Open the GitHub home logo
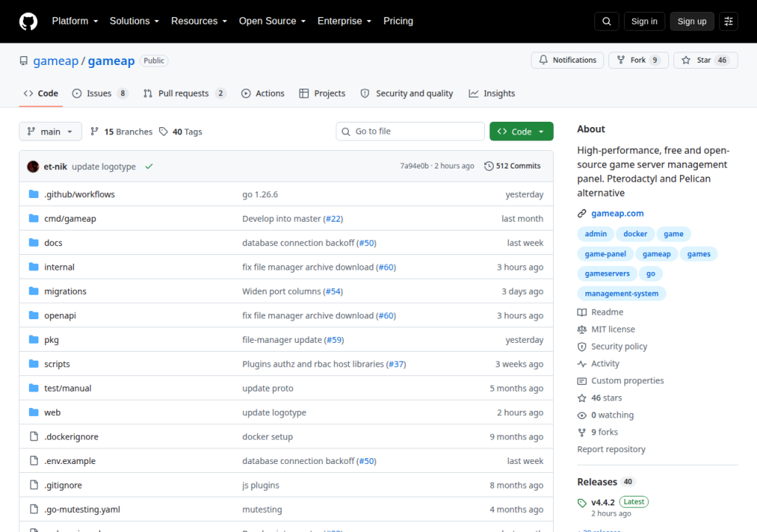Screen dimensions: 757x532 point(28,21)
